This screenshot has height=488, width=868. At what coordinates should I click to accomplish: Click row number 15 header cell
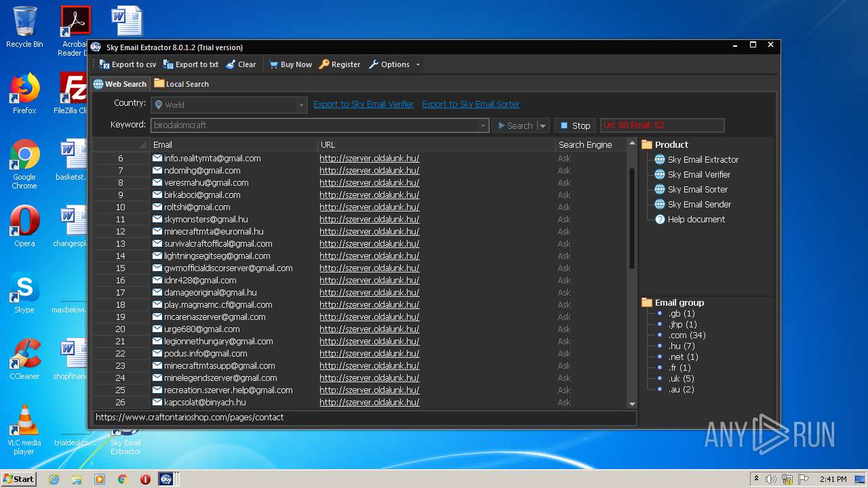point(121,268)
